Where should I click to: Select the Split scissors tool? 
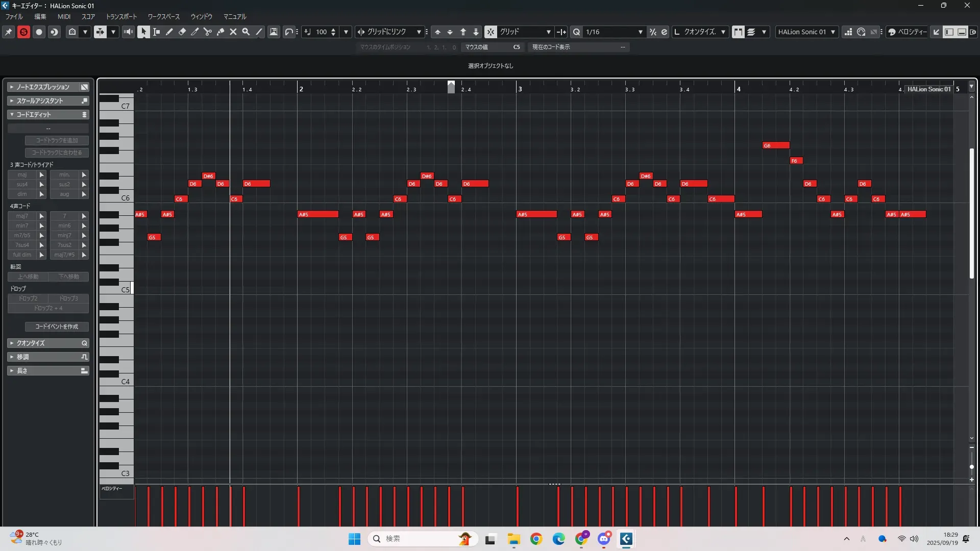[x=208, y=32]
